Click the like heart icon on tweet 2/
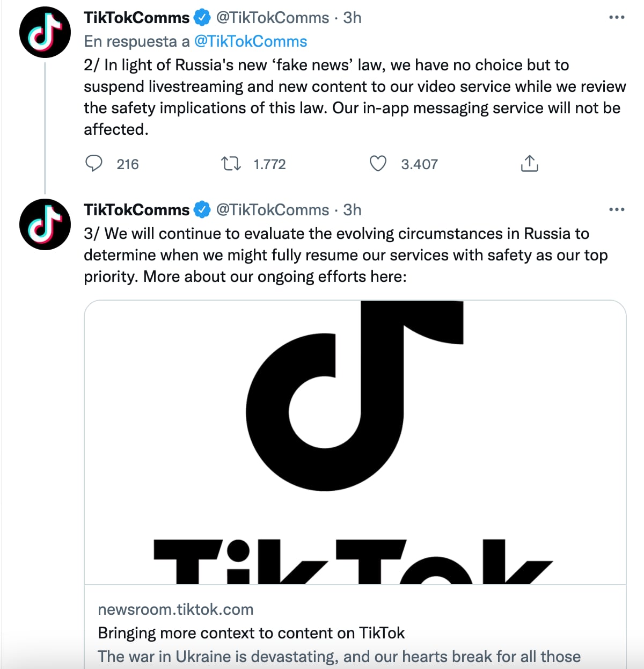The image size is (644, 669). (378, 164)
